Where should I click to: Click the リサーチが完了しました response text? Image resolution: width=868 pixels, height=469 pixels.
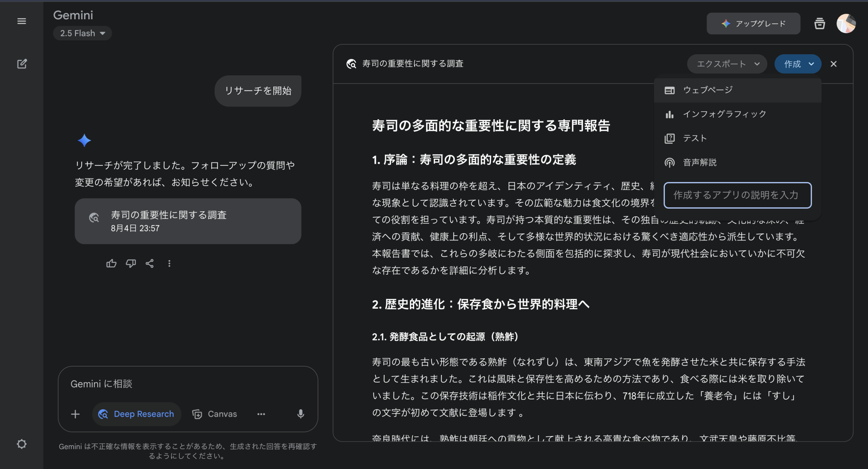tap(185, 174)
